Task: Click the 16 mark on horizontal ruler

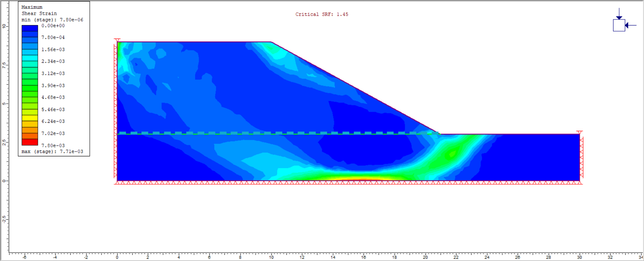Action: (x=364, y=257)
